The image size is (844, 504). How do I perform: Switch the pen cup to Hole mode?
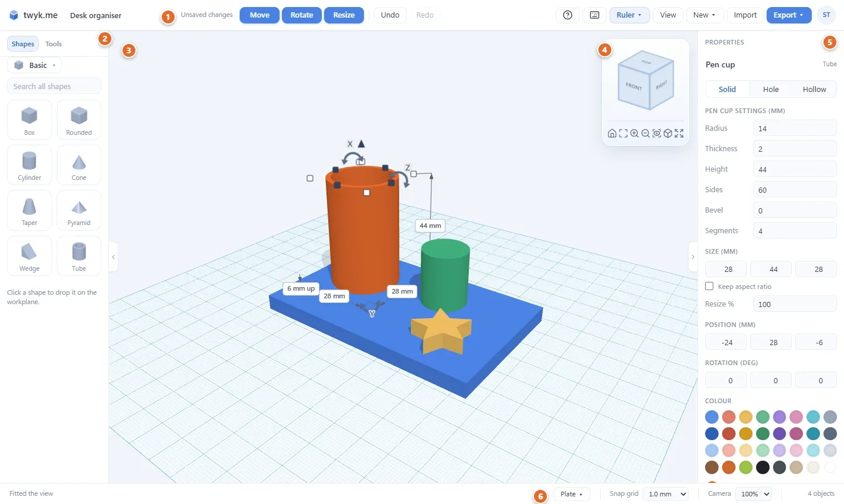[x=771, y=89]
